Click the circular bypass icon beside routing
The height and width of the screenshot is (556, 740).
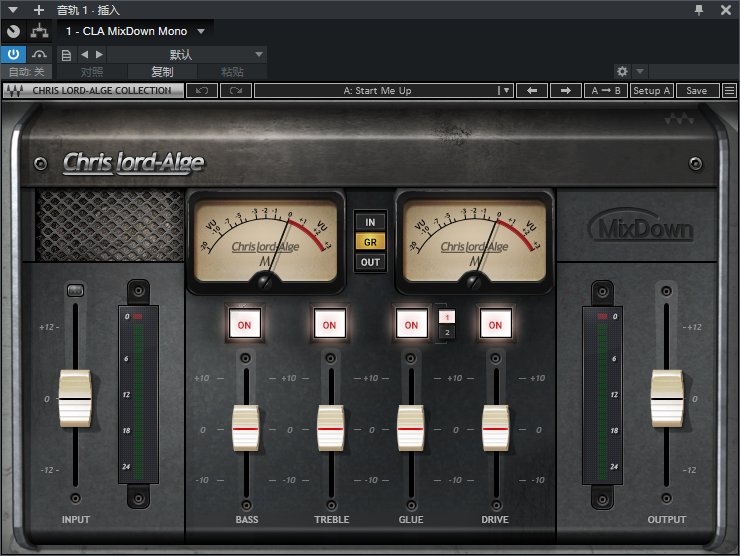(14, 31)
